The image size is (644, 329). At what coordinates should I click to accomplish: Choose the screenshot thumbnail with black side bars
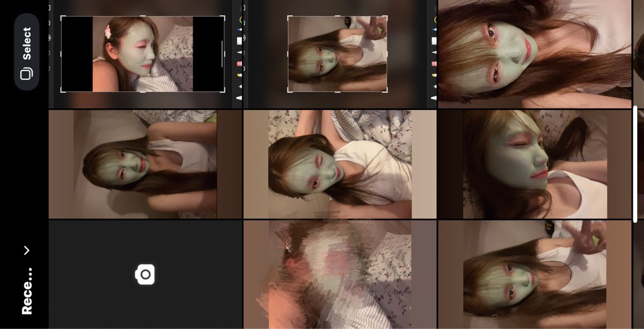pyautogui.click(x=145, y=54)
